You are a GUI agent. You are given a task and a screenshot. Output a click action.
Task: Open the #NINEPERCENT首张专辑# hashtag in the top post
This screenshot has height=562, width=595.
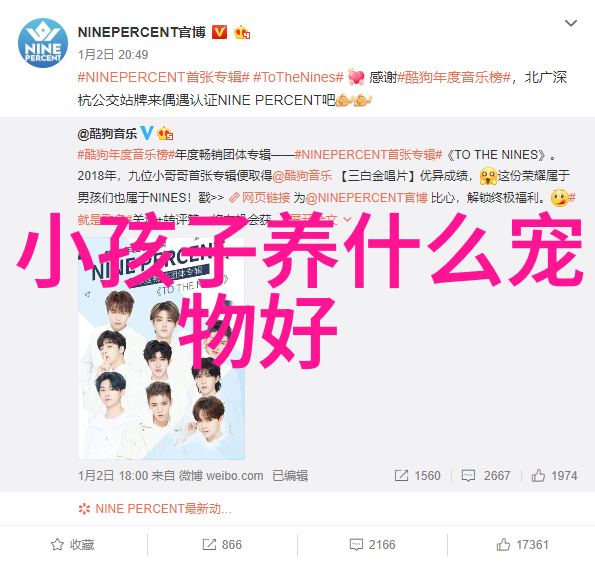pos(164,77)
